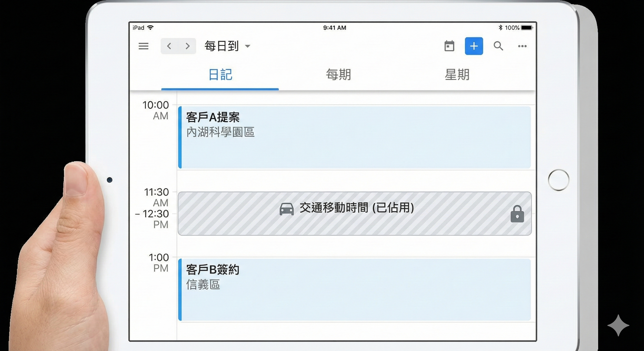Click the car icon in travel block
Viewport: 644px width, 351px height.
point(287,209)
